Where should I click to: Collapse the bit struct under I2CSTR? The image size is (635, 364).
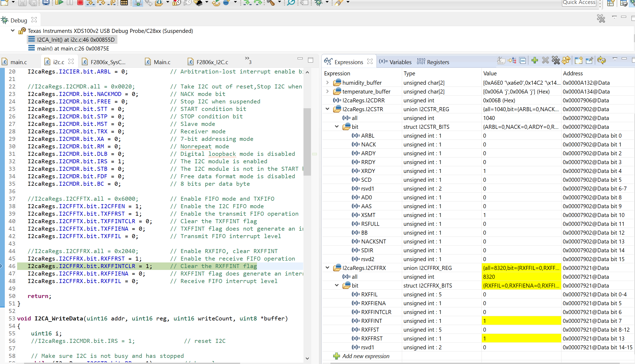point(337,127)
